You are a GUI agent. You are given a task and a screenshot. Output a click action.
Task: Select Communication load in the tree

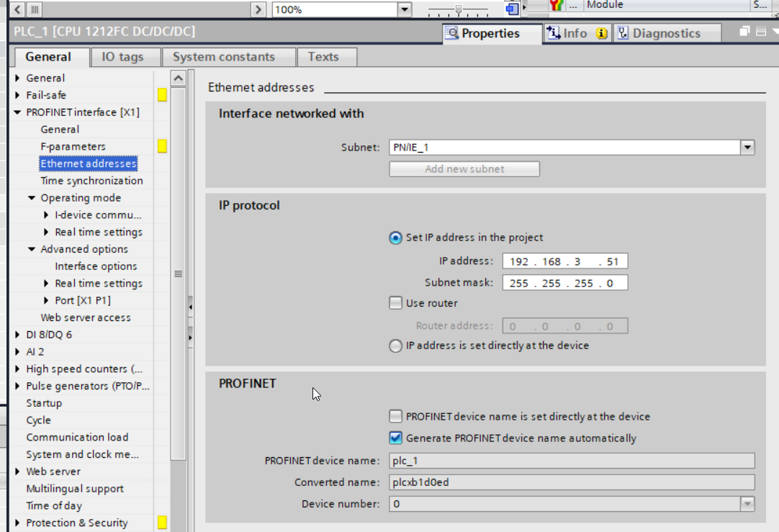(78, 437)
